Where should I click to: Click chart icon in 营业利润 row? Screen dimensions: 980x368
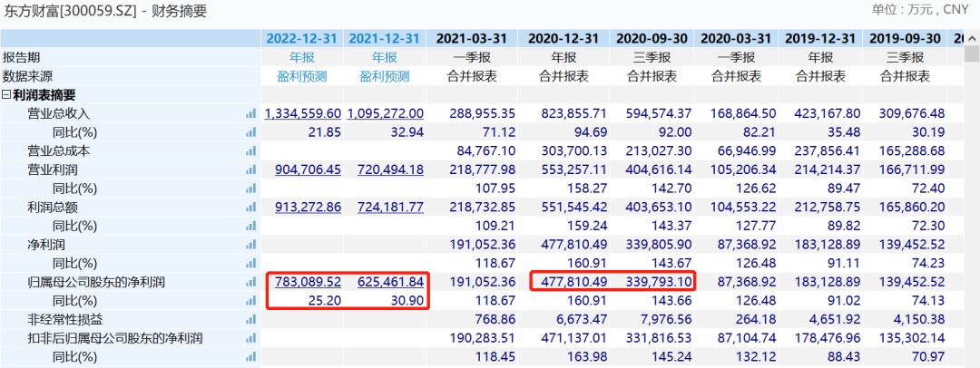(250, 169)
